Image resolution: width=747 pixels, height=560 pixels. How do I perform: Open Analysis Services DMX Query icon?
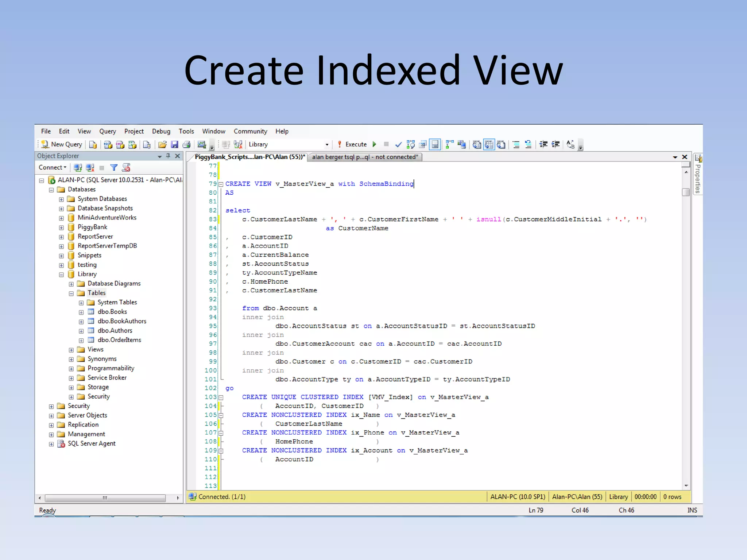coord(120,145)
